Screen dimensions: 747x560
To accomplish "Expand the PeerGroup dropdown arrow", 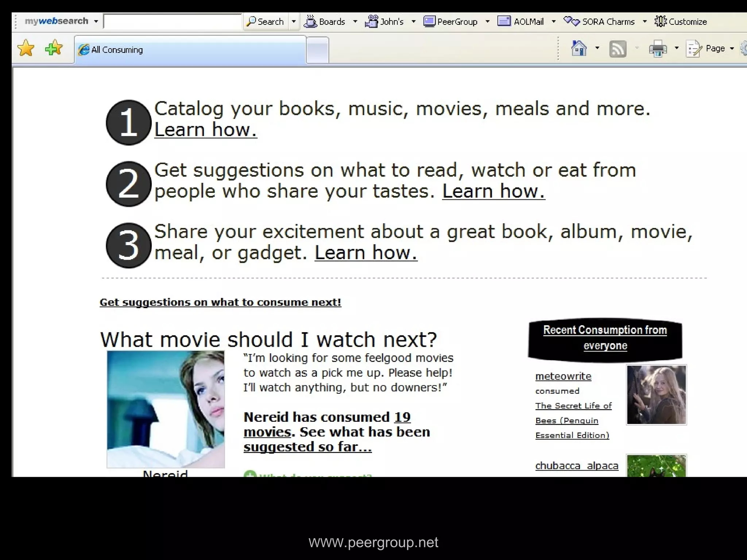I will point(488,22).
